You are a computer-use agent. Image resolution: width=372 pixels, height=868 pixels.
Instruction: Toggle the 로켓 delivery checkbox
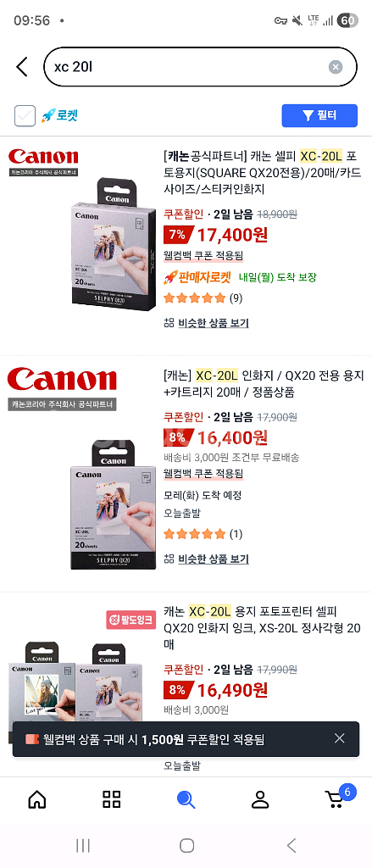(25, 115)
